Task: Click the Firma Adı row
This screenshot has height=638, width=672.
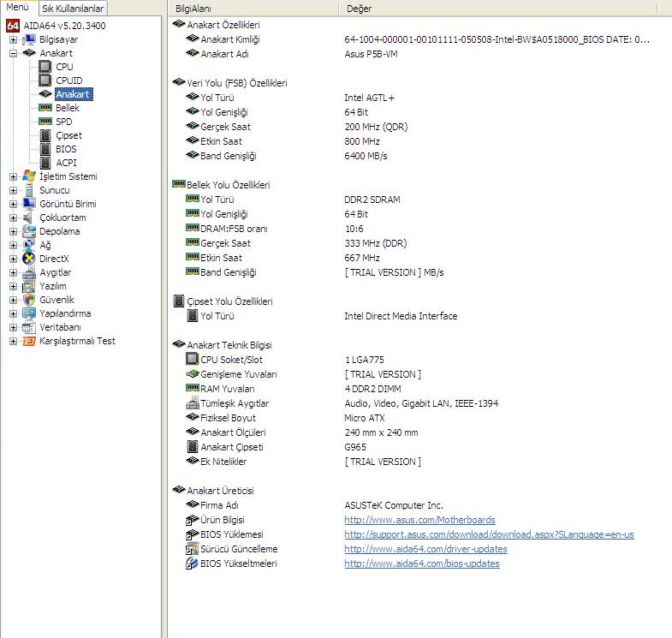Action: pos(420,505)
